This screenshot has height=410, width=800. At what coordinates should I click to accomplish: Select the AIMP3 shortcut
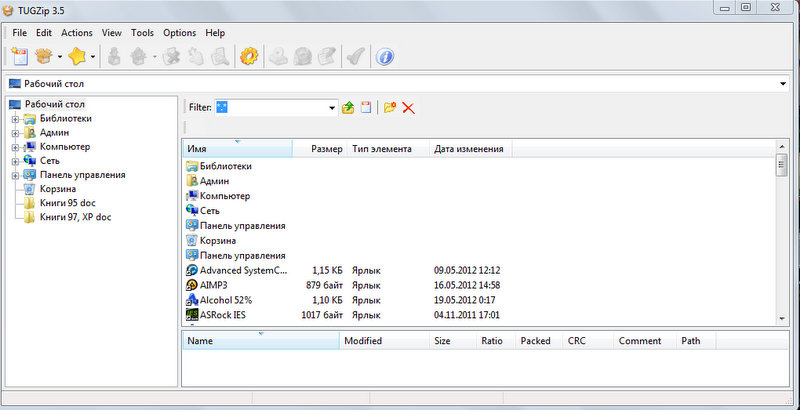[x=207, y=285]
